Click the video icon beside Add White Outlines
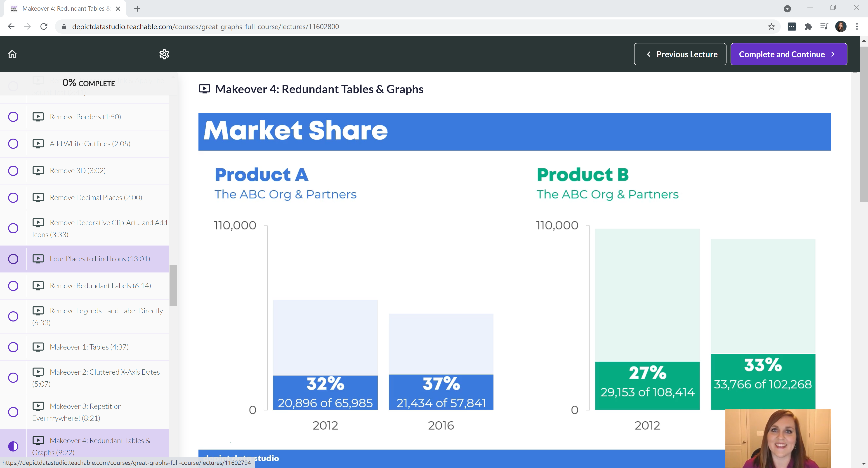 [38, 144]
